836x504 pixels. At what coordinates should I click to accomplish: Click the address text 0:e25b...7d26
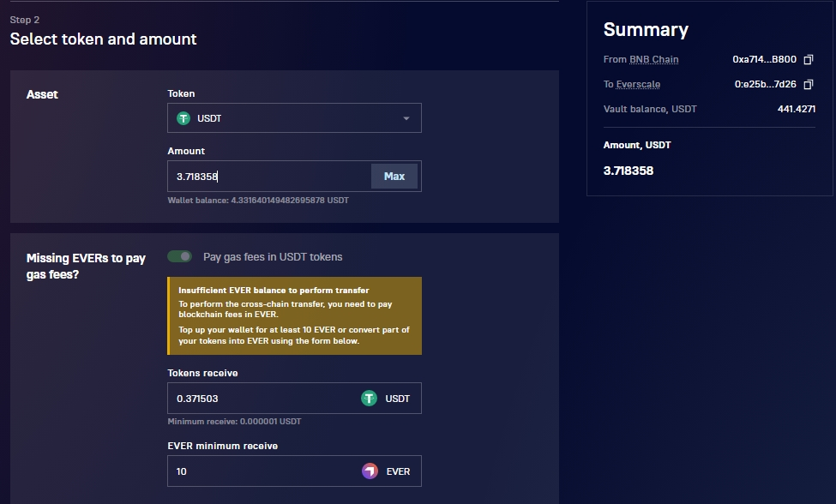(x=765, y=84)
